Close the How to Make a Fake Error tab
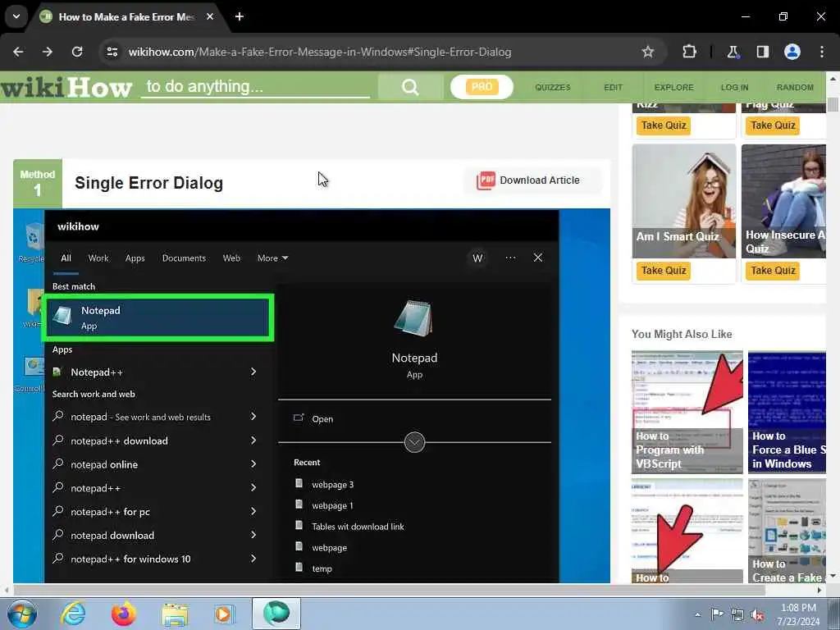 pyautogui.click(x=210, y=16)
